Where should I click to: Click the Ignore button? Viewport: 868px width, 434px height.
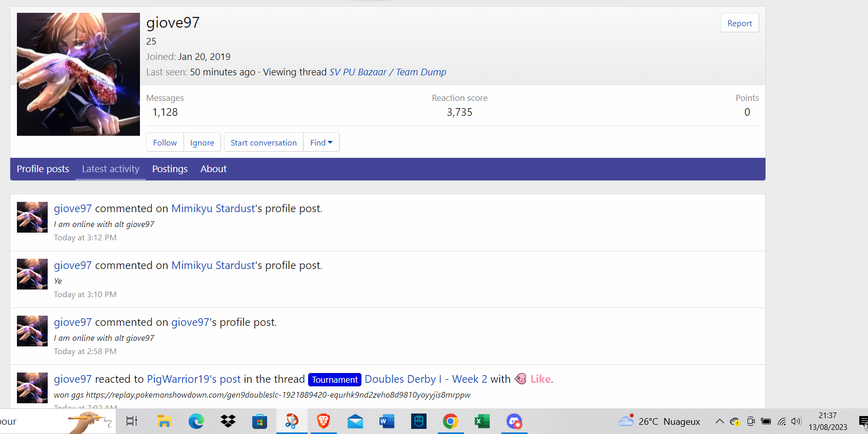[202, 142]
